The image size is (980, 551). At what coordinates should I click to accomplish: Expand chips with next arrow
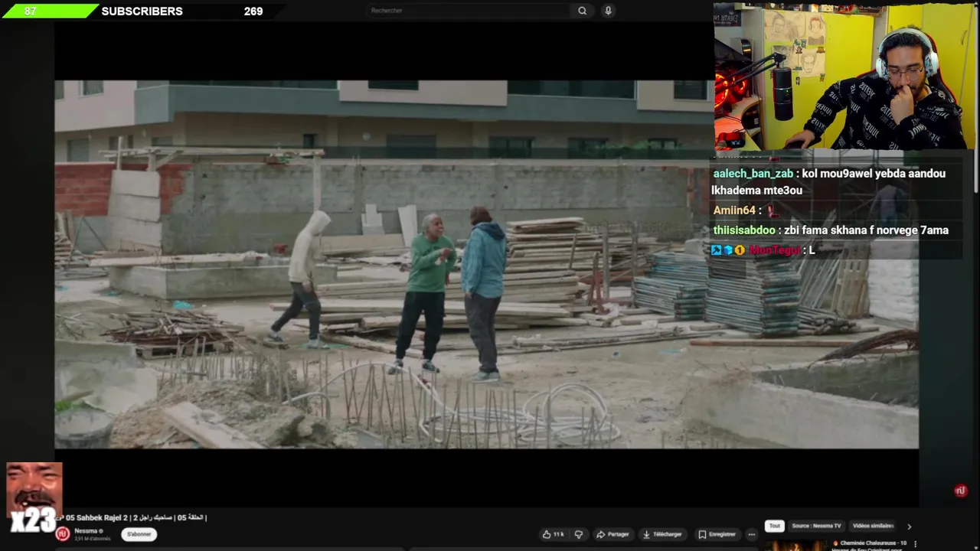(x=909, y=527)
